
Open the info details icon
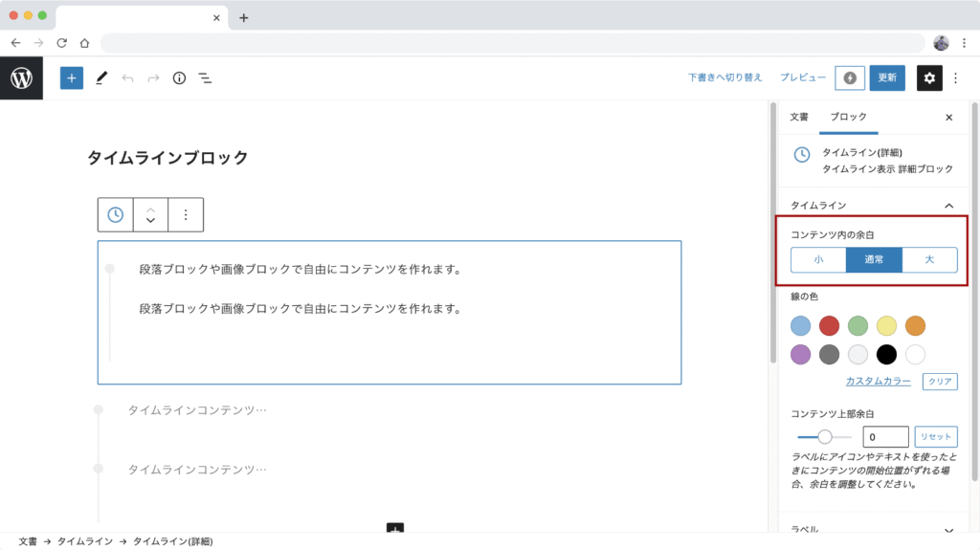[179, 78]
